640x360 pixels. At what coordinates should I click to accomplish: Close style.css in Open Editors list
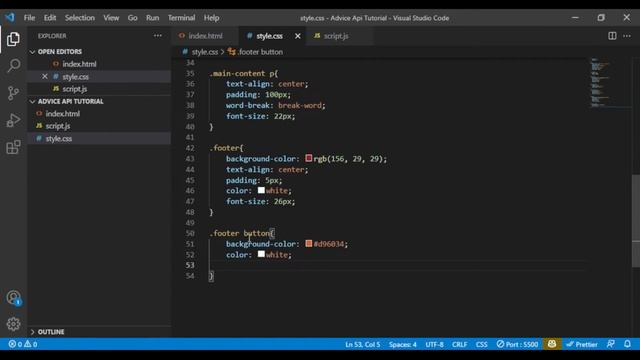45,76
